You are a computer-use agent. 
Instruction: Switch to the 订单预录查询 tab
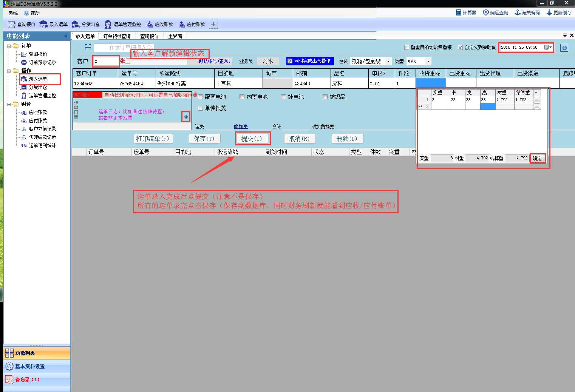[x=117, y=36]
